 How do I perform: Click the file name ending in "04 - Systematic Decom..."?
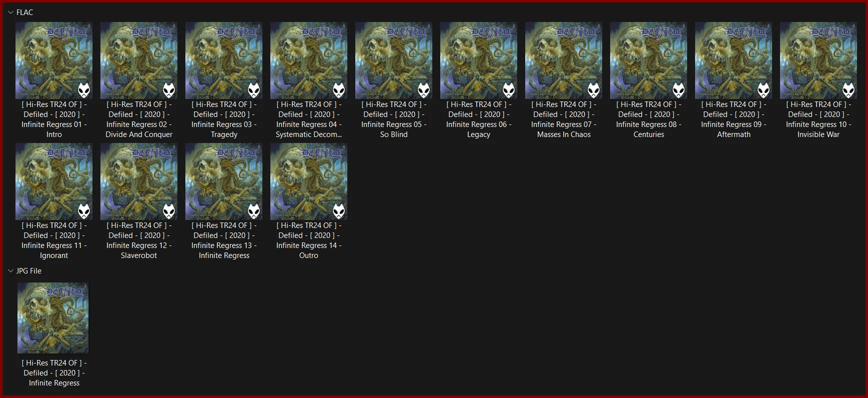click(x=309, y=119)
